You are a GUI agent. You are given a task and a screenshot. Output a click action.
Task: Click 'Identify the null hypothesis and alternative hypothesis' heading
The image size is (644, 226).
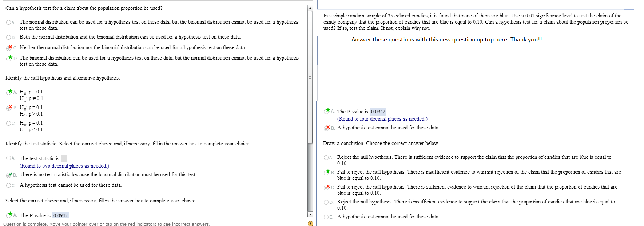coord(63,78)
